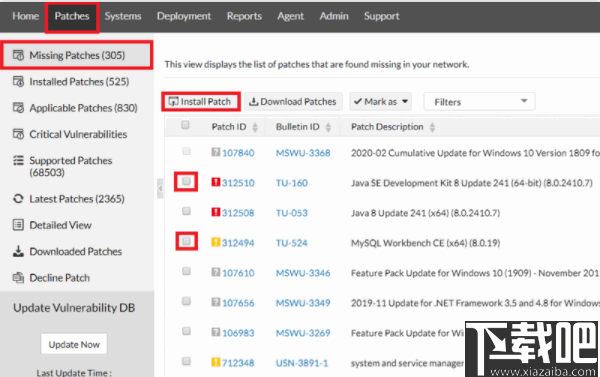Open the Deployment tab
Screen dimensions: 600x377
[184, 16]
